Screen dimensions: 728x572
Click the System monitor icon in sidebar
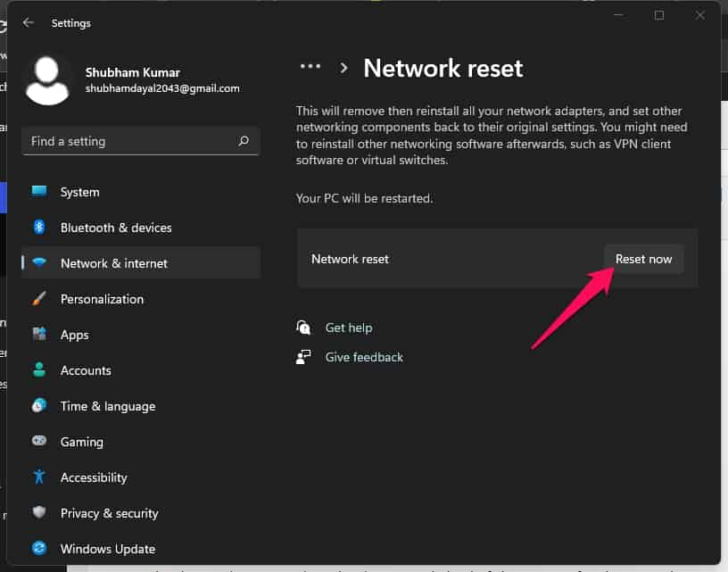click(x=39, y=192)
